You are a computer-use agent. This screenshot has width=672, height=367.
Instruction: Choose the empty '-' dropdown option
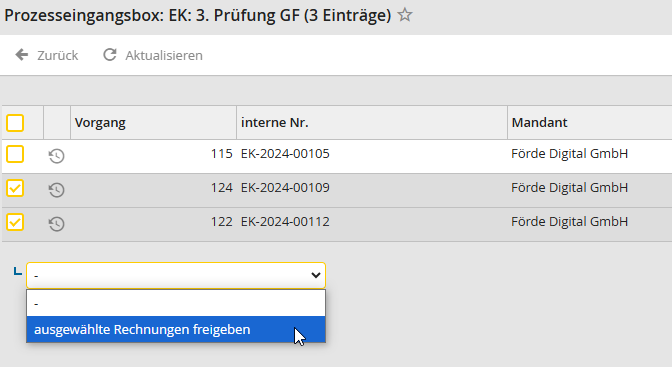pos(176,304)
